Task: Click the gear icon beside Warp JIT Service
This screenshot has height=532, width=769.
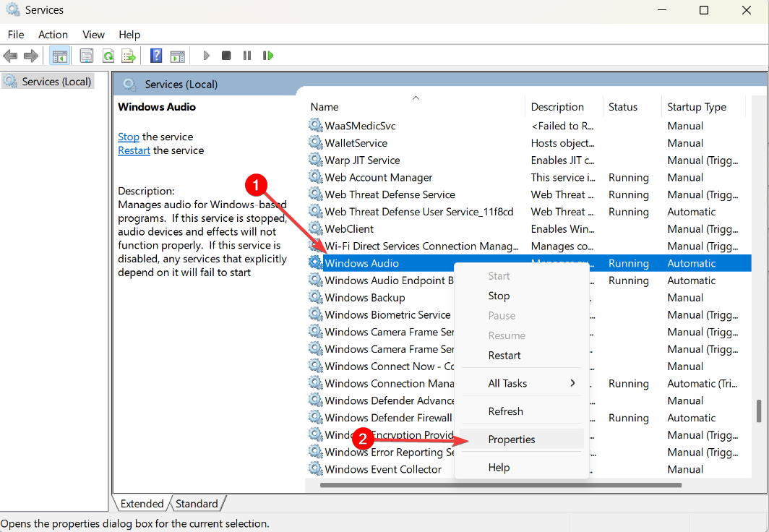Action: [315, 160]
